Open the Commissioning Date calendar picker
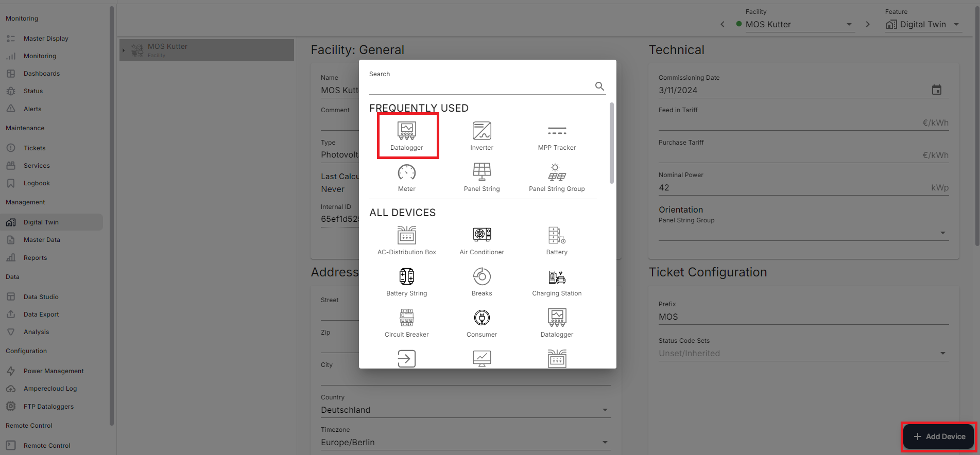 [936, 90]
